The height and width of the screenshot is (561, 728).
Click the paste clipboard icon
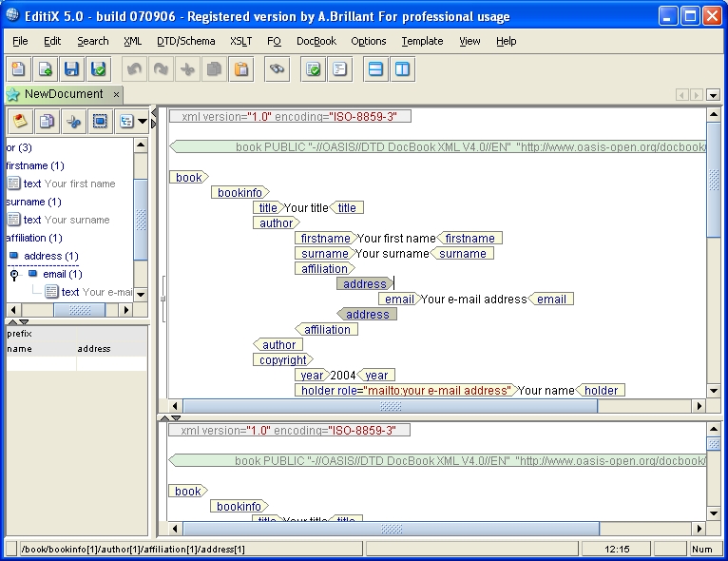tap(241, 69)
